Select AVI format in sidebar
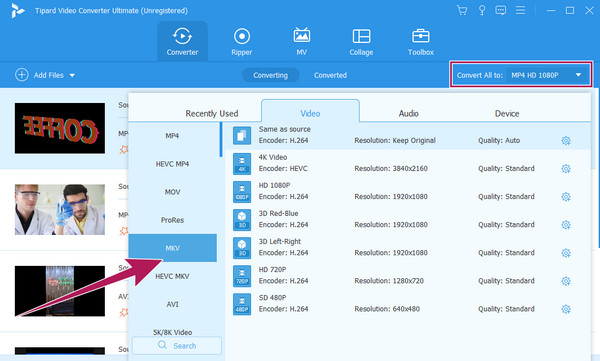The height and width of the screenshot is (361, 600). 172,304
